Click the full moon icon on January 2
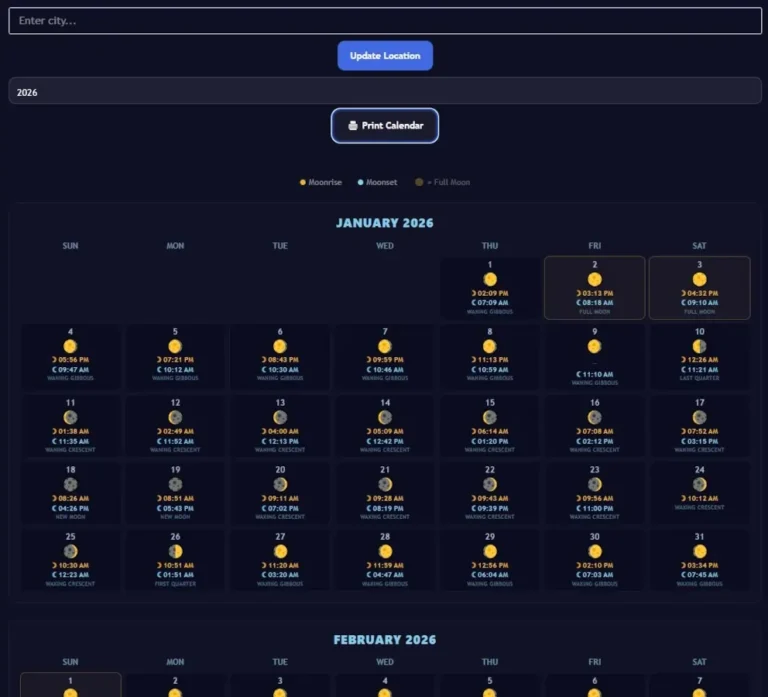Image resolution: width=768 pixels, height=697 pixels. coord(595,279)
